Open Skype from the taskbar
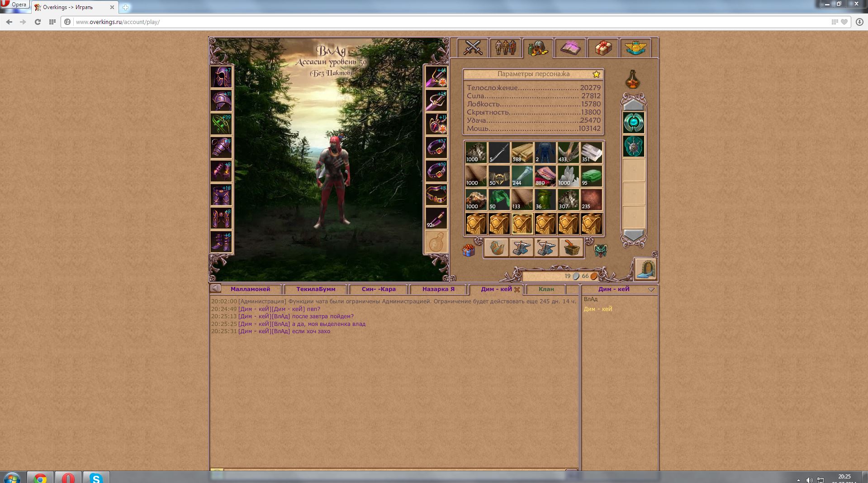Screen dimensions: 868x483 (96, 477)
